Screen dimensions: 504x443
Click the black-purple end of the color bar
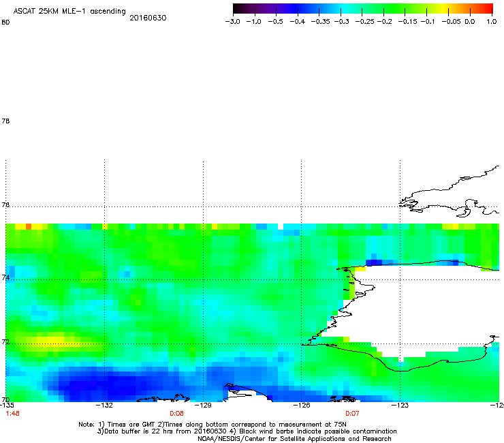tap(238, 8)
